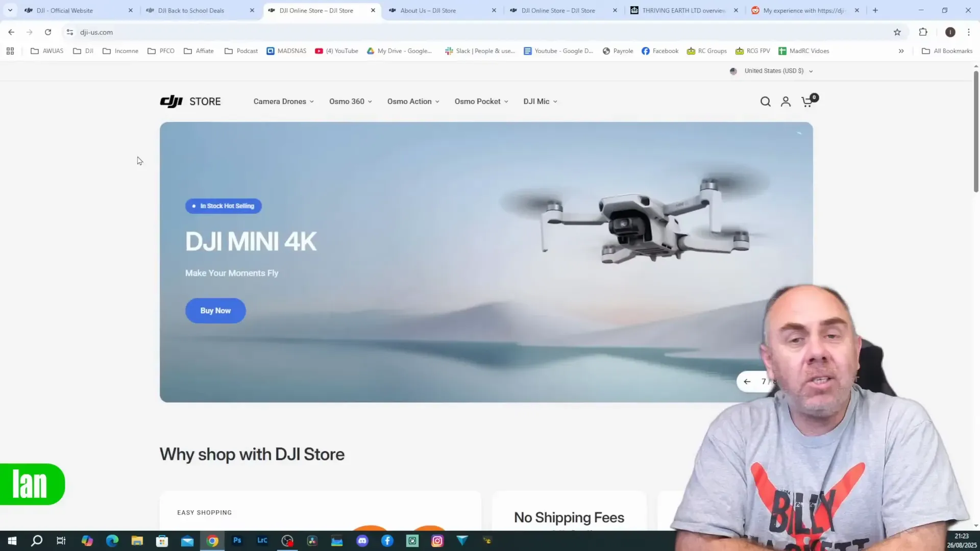Reload the page
The image size is (980, 551).
48,32
